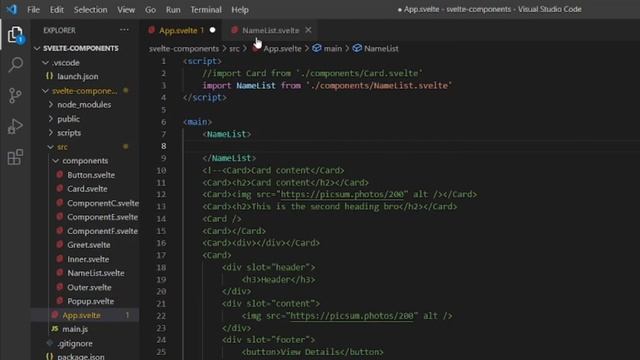Screen dimensions: 640x360
Task: Open the Help menu
Action: pos(240,9)
